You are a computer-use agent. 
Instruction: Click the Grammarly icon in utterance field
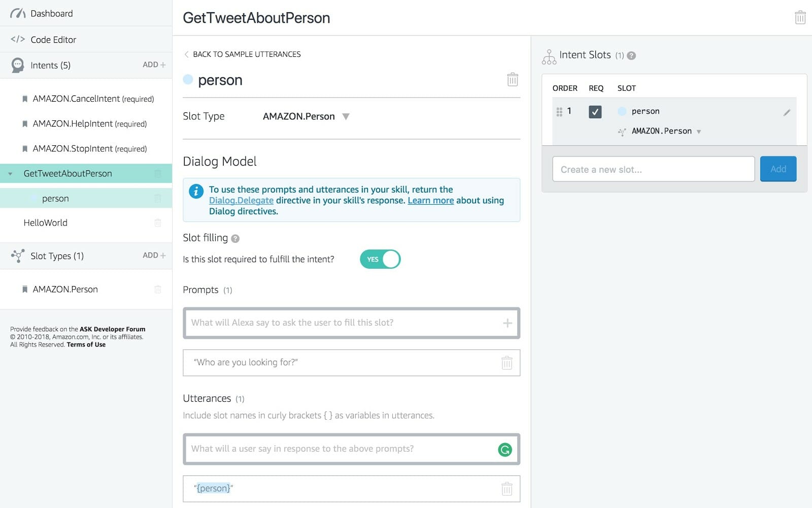(x=505, y=450)
